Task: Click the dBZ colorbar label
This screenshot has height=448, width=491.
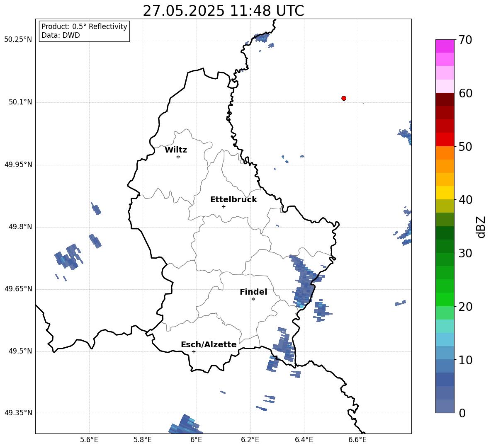Action: click(481, 227)
